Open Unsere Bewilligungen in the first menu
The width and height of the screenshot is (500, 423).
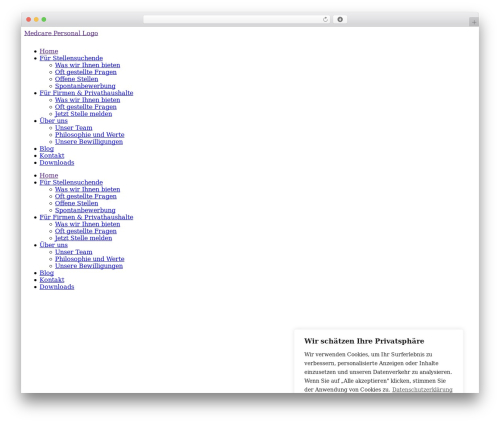tap(89, 142)
